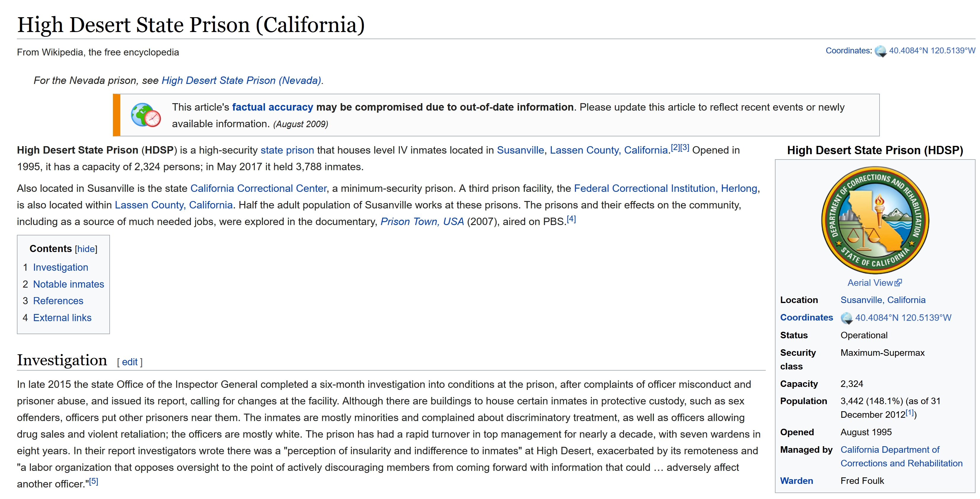The height and width of the screenshot is (499, 980).
Task: Open Lassen County, California link in first paragraph
Action: (x=609, y=150)
